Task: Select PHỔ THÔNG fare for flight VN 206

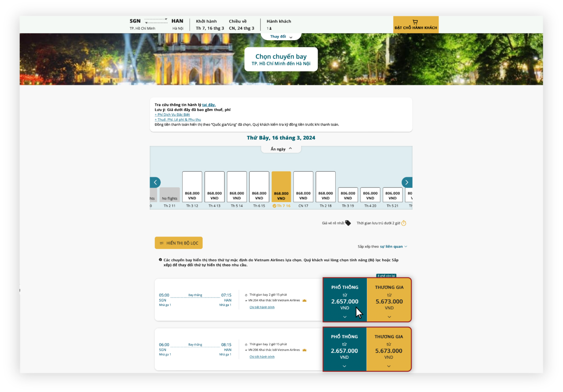Action: point(345,349)
